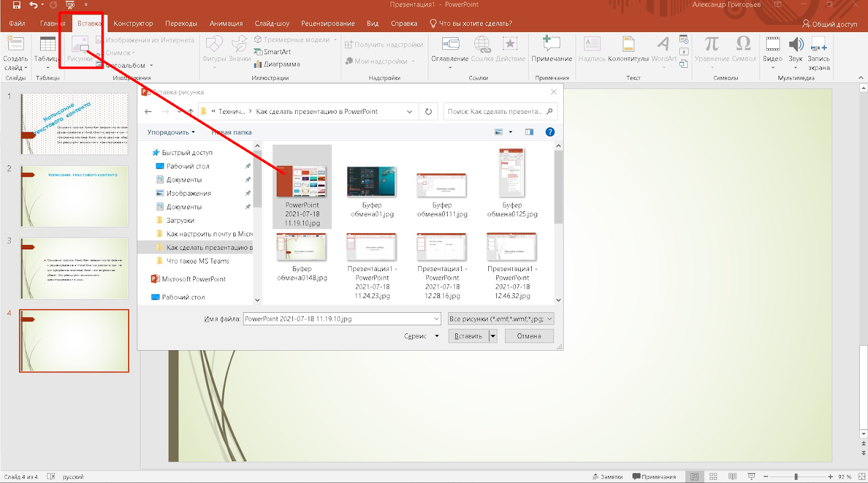Open the file type filter dropdown

pyautogui.click(x=500, y=319)
